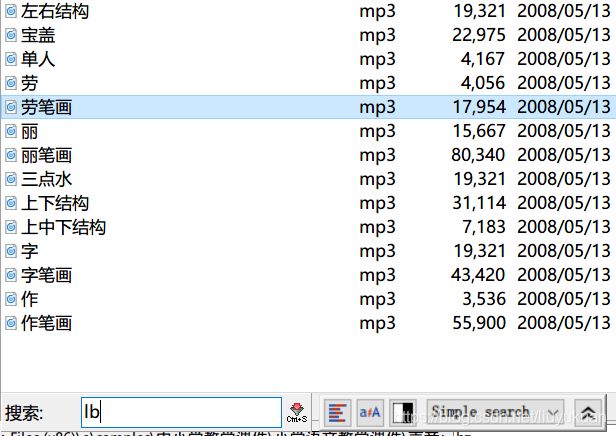Click the file icon beside the 丽 row
616x436 pixels.
(11, 131)
